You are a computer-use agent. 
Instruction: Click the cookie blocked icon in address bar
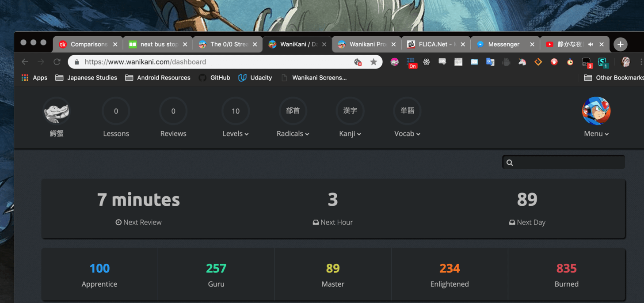(358, 62)
